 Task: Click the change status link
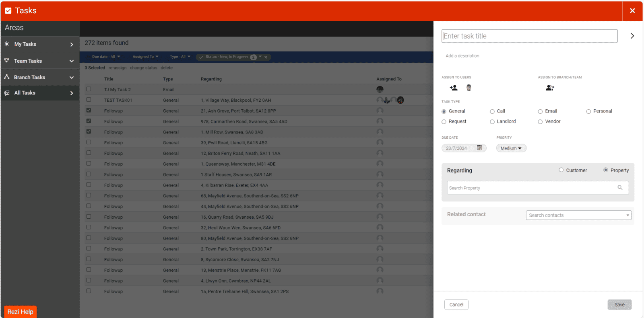(143, 68)
